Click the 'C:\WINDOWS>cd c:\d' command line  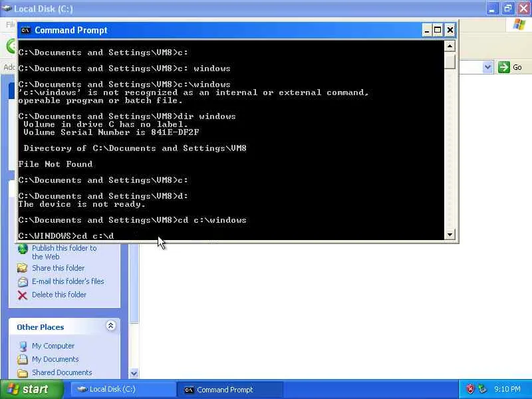pyautogui.click(x=66, y=235)
